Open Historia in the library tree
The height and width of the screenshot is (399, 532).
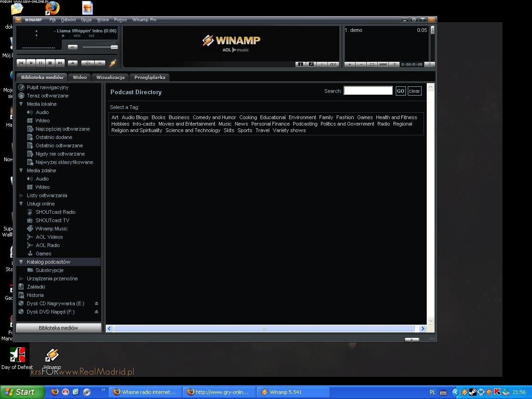click(35, 295)
